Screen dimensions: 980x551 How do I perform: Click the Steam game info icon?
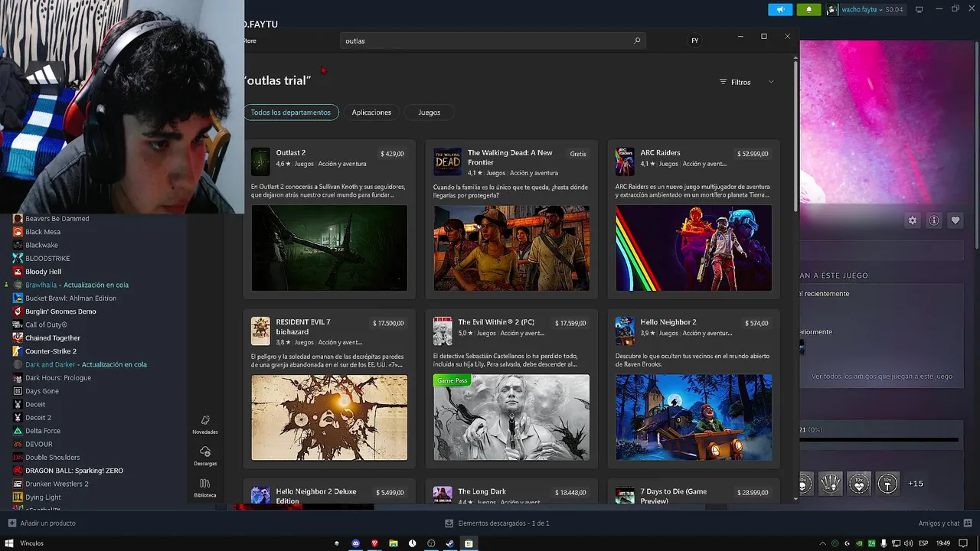click(x=934, y=220)
